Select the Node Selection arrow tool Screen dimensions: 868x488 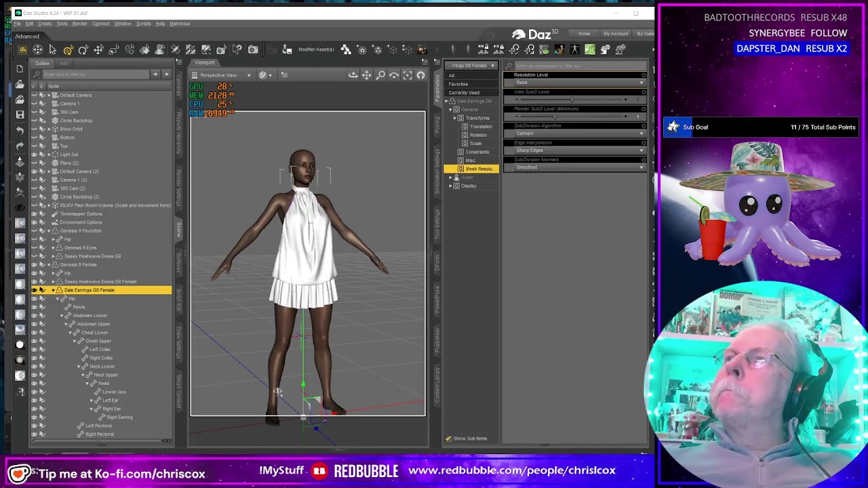pyautogui.click(x=53, y=49)
